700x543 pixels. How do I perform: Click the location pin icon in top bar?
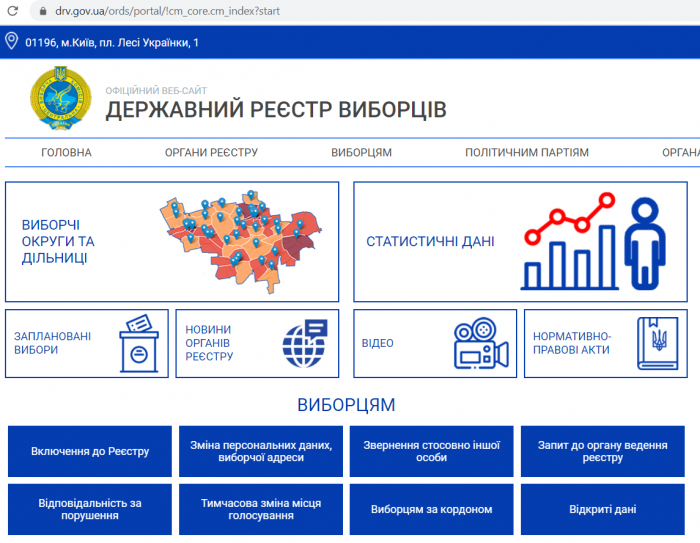(x=12, y=41)
